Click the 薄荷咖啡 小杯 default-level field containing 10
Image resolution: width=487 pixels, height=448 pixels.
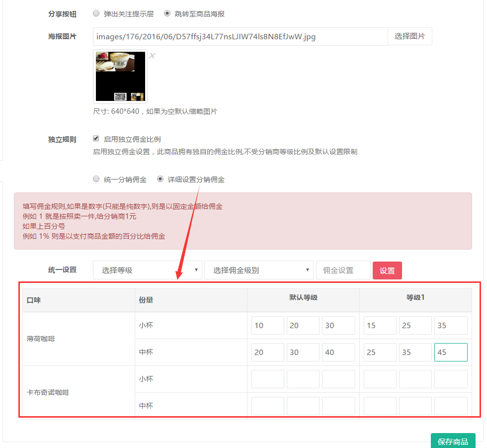(x=267, y=325)
